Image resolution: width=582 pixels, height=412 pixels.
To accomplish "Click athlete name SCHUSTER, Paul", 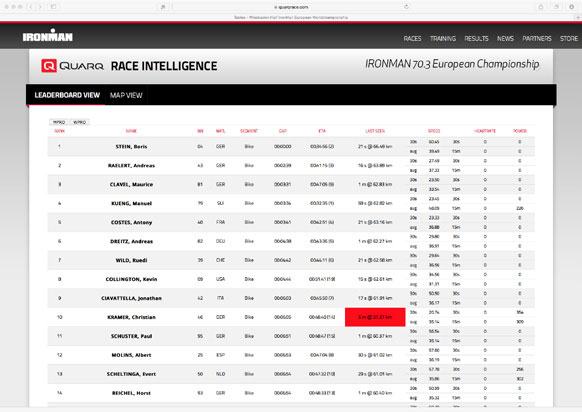I will click(x=131, y=336).
